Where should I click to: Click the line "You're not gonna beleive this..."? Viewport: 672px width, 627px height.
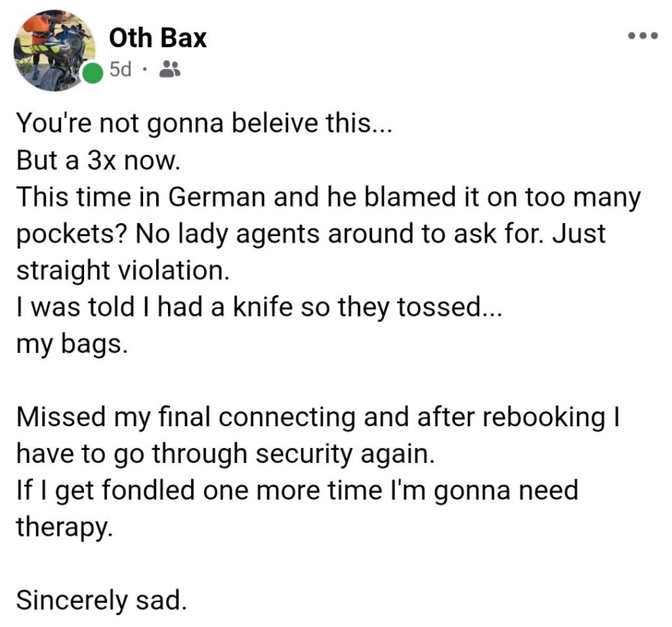[x=203, y=123]
